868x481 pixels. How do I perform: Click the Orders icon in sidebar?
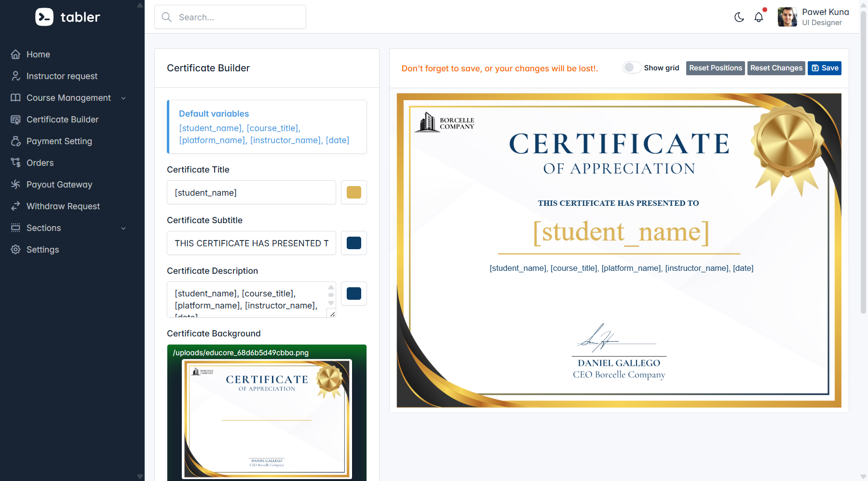pyautogui.click(x=16, y=163)
